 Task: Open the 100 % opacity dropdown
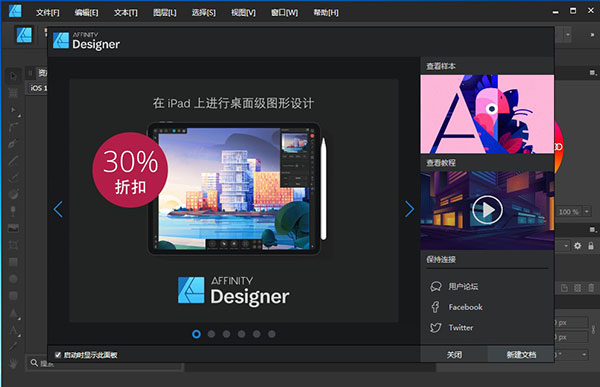pos(586,212)
